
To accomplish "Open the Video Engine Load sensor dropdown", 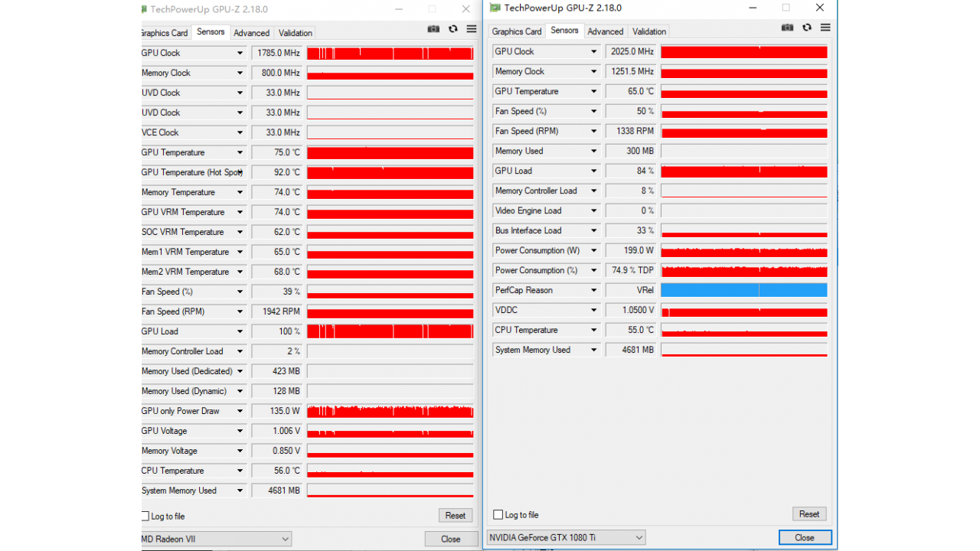I will pos(593,210).
